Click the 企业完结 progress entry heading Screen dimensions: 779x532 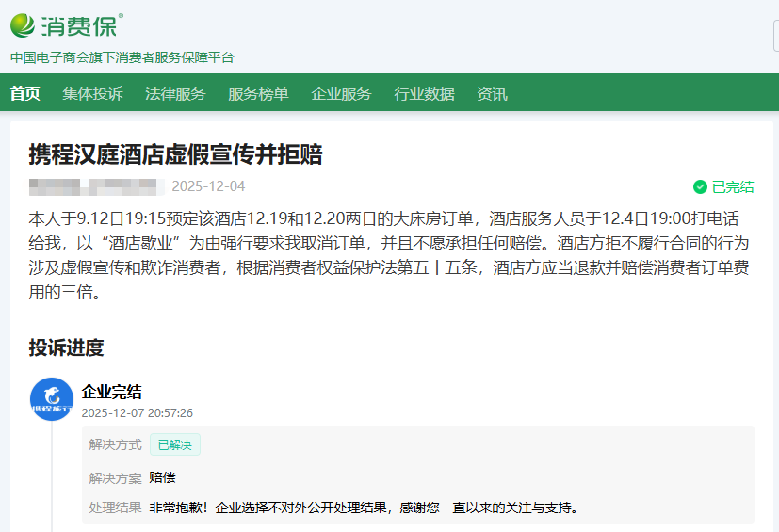click(112, 392)
